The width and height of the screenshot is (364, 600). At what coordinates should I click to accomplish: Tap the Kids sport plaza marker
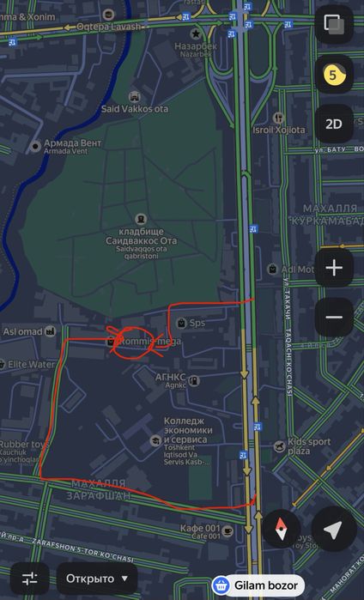point(279,446)
